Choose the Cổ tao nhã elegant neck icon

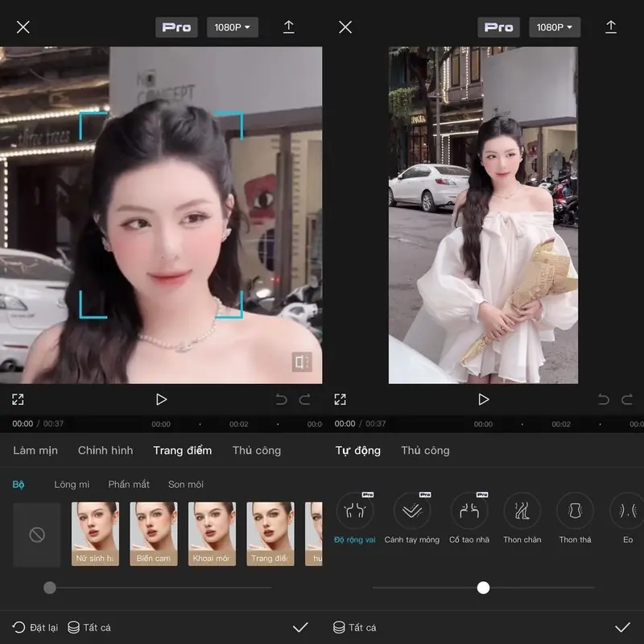[468, 511]
